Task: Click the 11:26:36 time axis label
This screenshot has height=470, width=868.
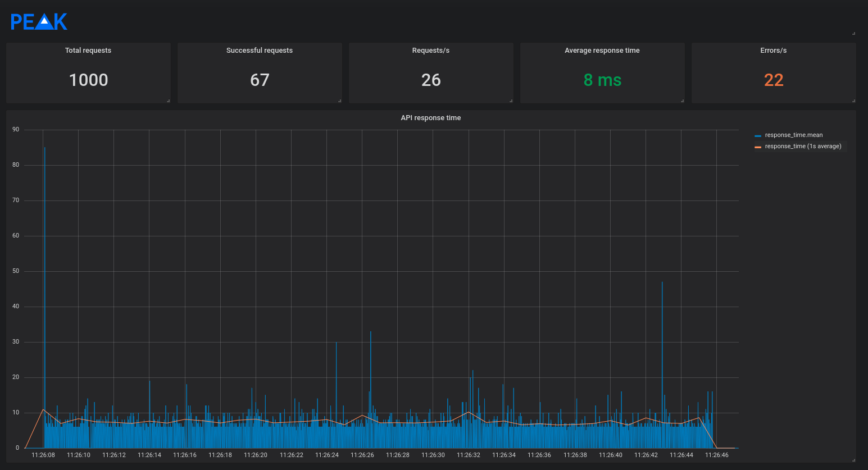Action: [539, 455]
